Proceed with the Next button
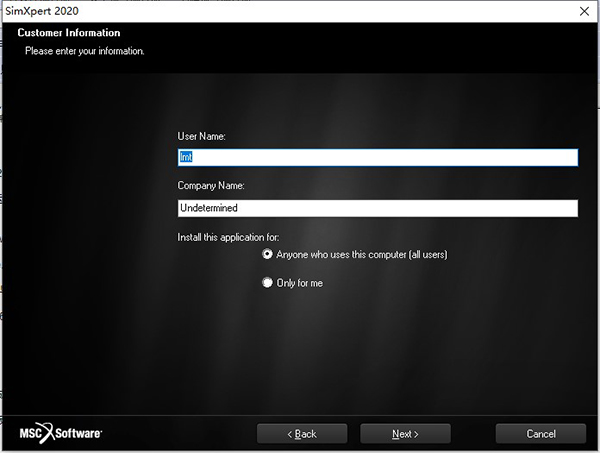The image size is (600, 453). (405, 434)
